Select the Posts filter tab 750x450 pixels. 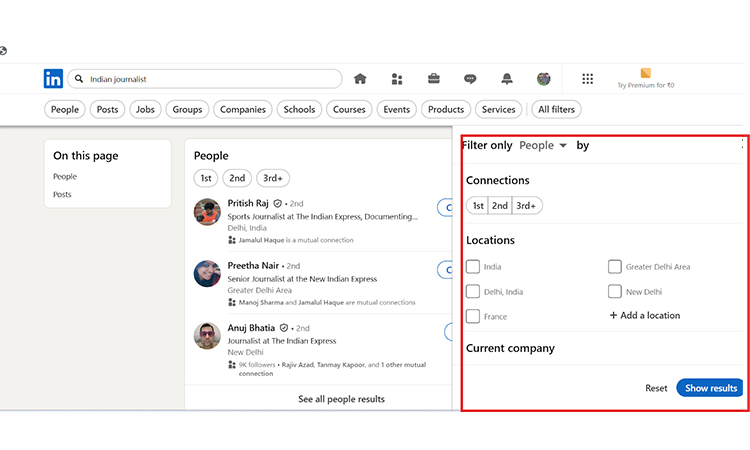point(107,110)
